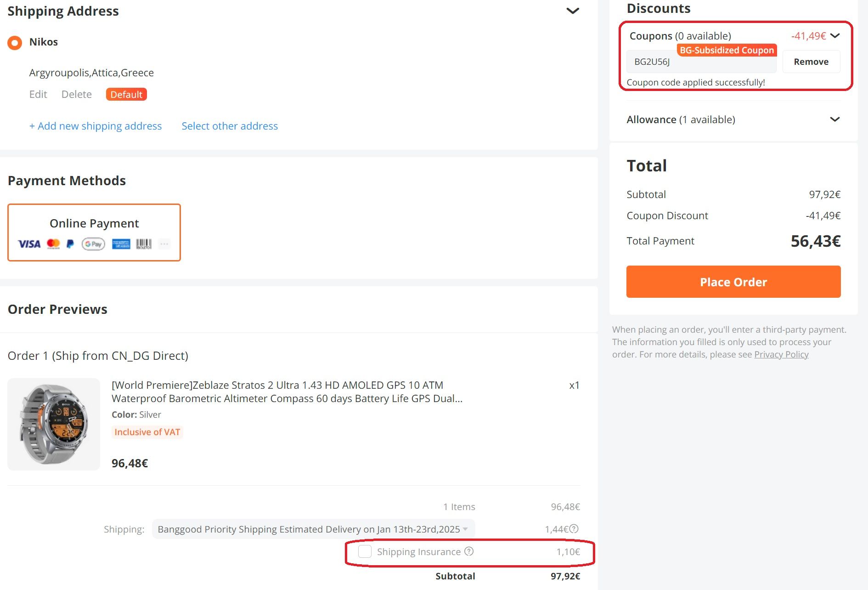Place the order
This screenshot has height=590, width=868.
733,282
